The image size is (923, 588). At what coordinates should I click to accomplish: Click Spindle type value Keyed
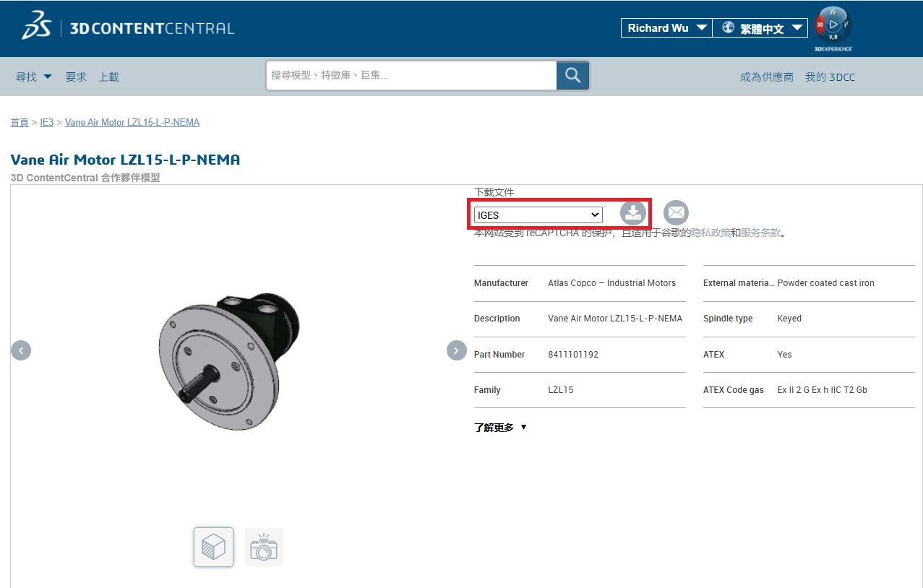point(789,319)
